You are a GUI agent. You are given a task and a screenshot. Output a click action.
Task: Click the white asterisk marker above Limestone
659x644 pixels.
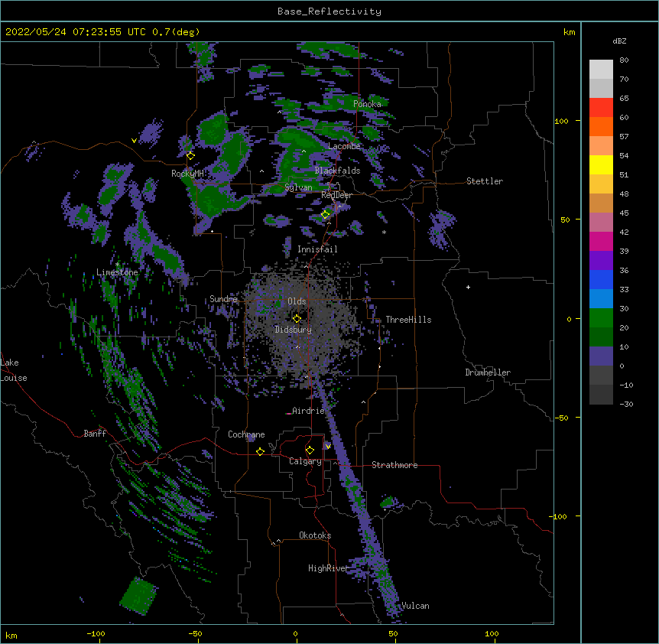point(117,265)
